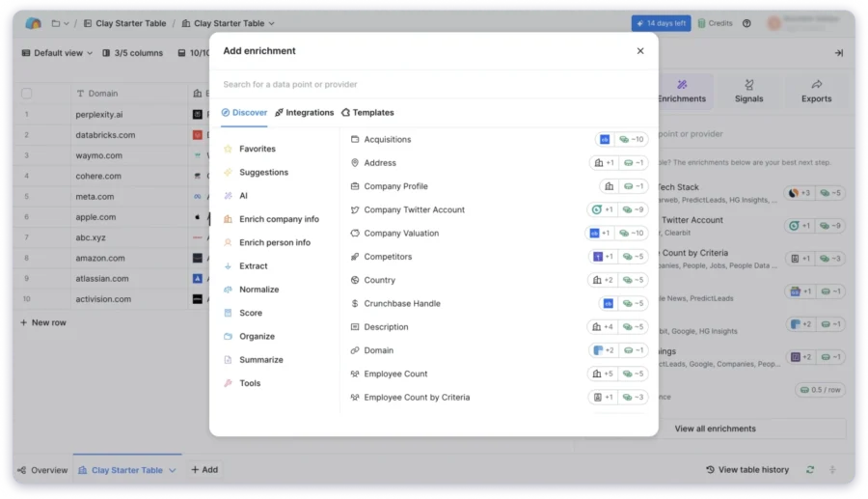Image resolution: width=868 pixels, height=499 pixels.
Task: Close the Add enrichment dialog
Action: (640, 51)
